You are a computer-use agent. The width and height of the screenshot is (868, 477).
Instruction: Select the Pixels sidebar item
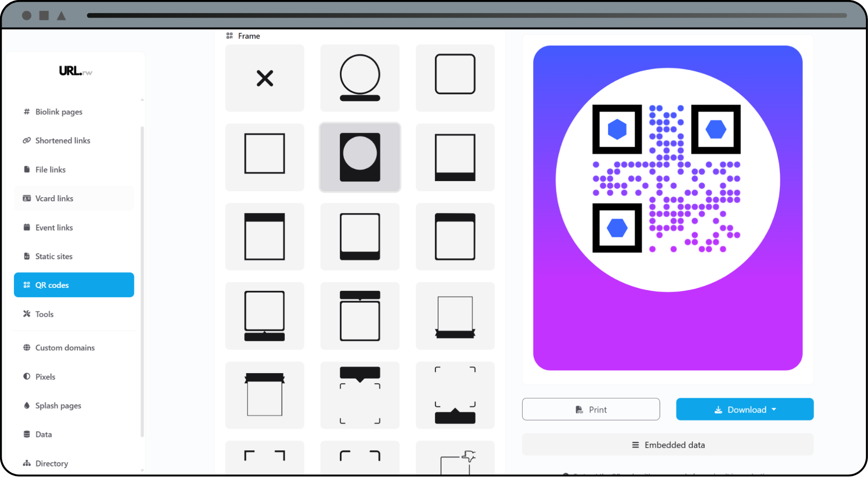45,377
